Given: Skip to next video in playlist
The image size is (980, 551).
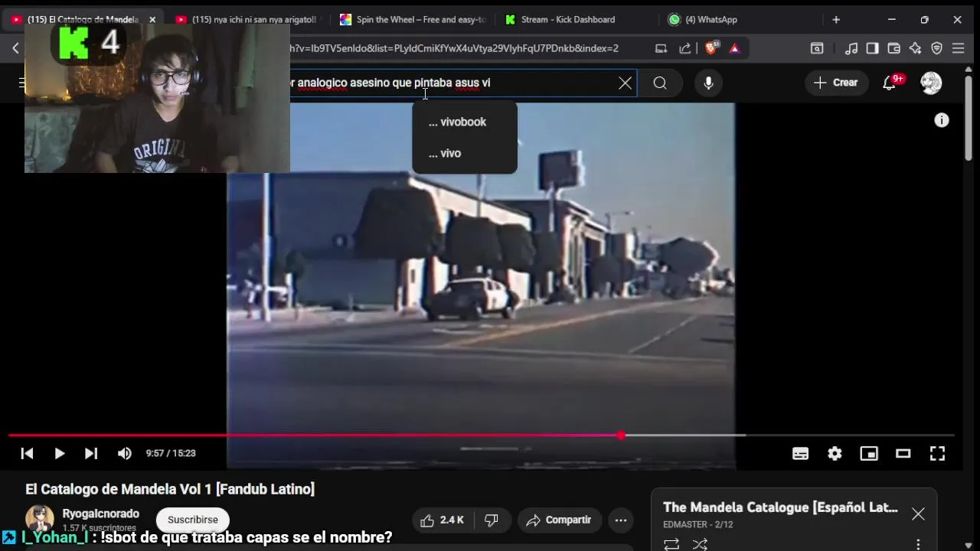Looking at the screenshot, I should [91, 453].
